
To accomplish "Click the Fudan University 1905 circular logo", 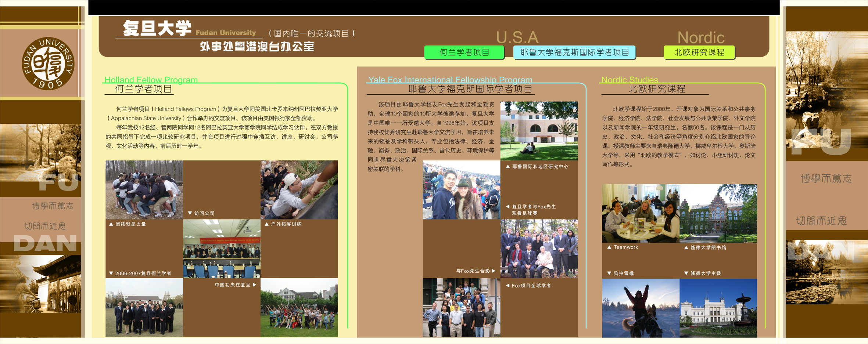I will pyautogui.click(x=48, y=64).
